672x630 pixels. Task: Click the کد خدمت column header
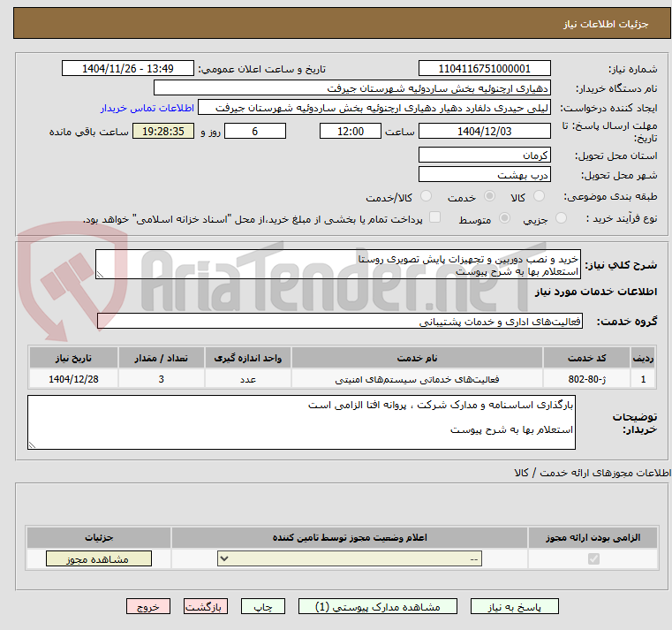click(586, 358)
